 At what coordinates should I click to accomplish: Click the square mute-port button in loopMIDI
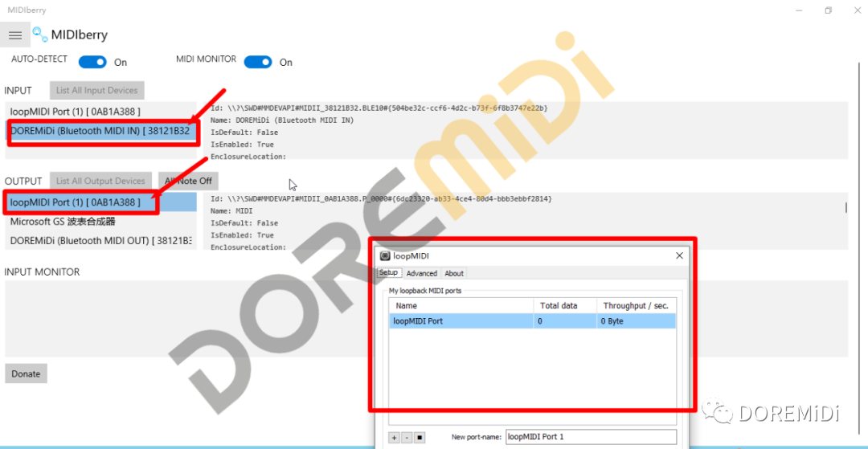click(420, 438)
